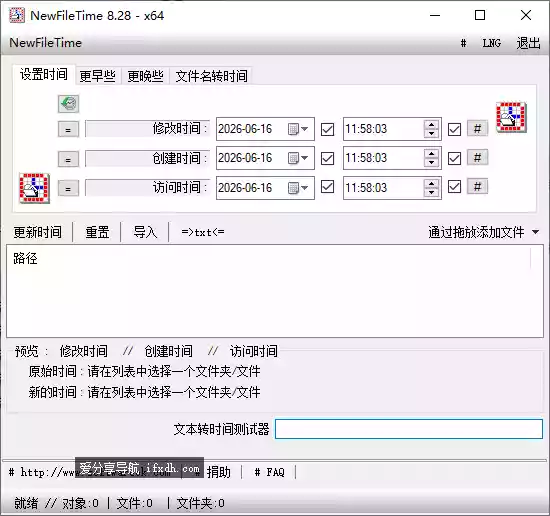Click the =>txt<= button
Image resolution: width=550 pixels, height=516 pixels.
203,232
